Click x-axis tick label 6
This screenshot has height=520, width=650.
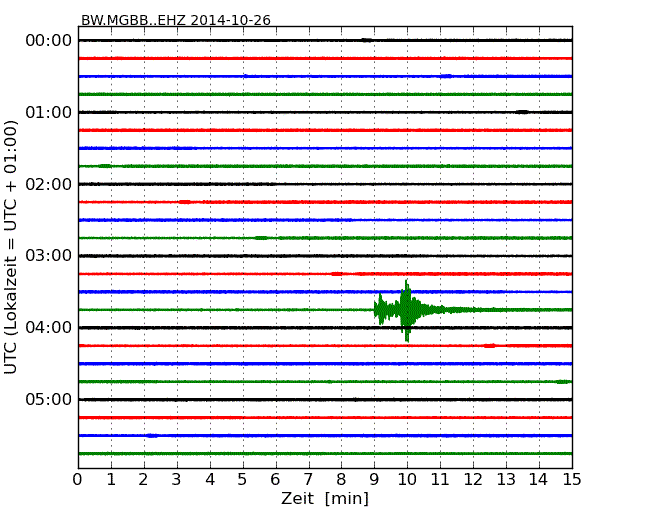point(275,480)
